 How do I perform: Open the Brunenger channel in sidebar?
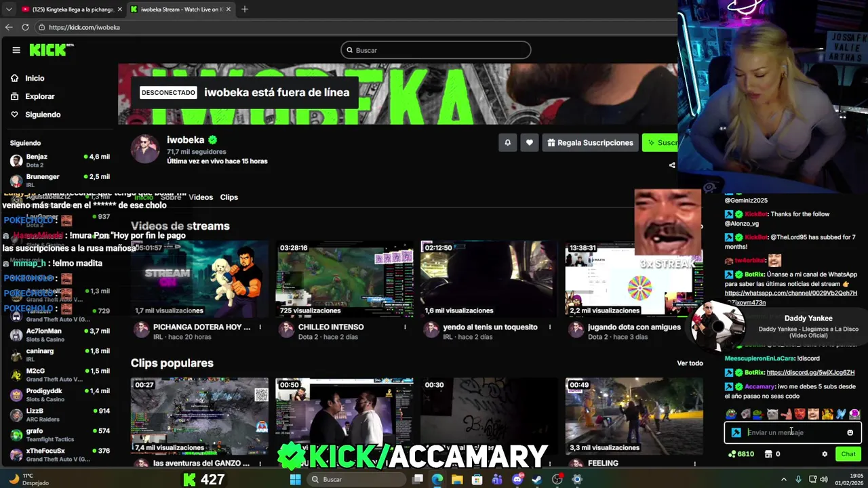(60, 180)
